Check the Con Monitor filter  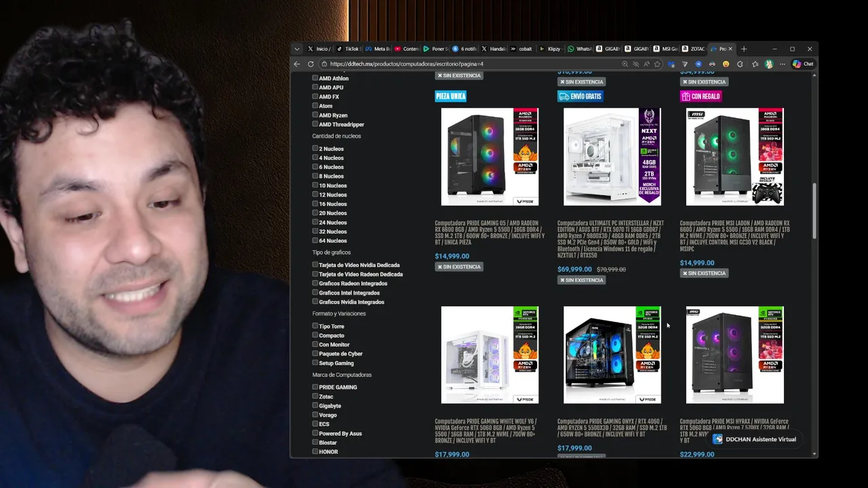[315, 344]
